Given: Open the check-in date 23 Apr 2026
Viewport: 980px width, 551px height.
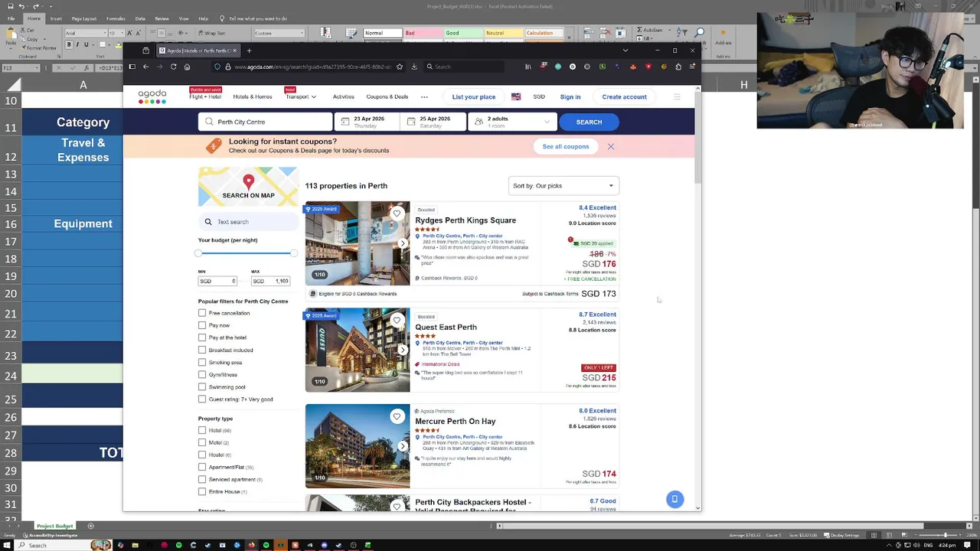Looking at the screenshot, I should pyautogui.click(x=366, y=122).
